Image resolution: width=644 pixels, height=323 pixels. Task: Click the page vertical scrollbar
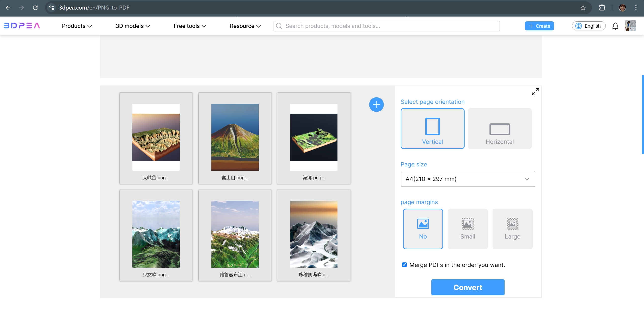[642, 114]
